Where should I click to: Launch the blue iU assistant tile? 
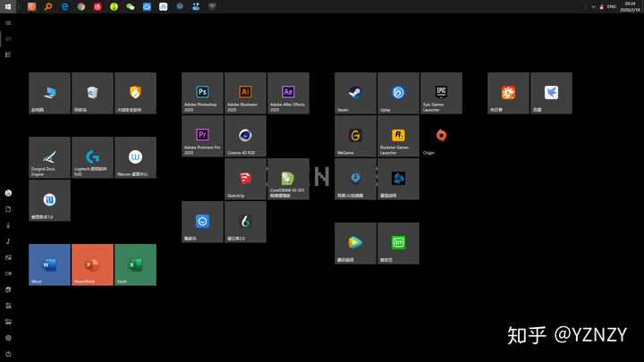coord(49,200)
